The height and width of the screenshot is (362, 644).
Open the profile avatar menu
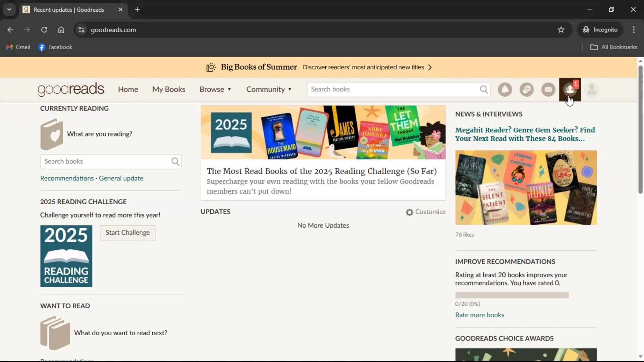click(592, 89)
